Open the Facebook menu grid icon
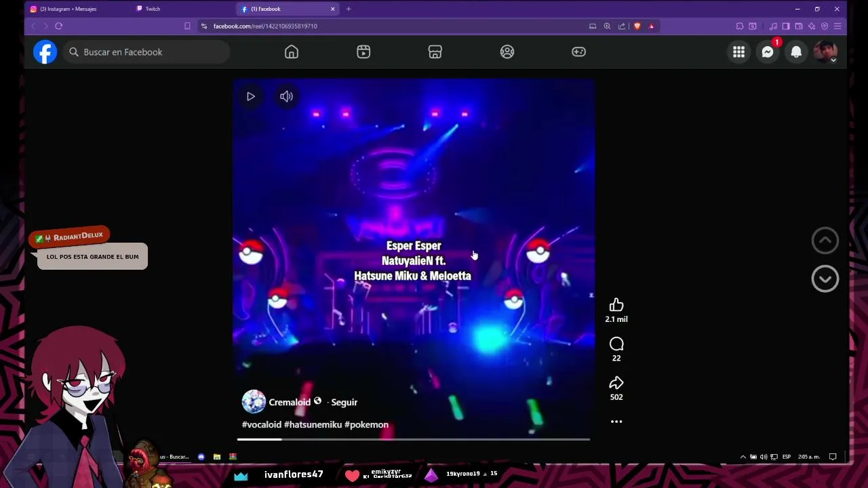868x488 pixels. 738,52
